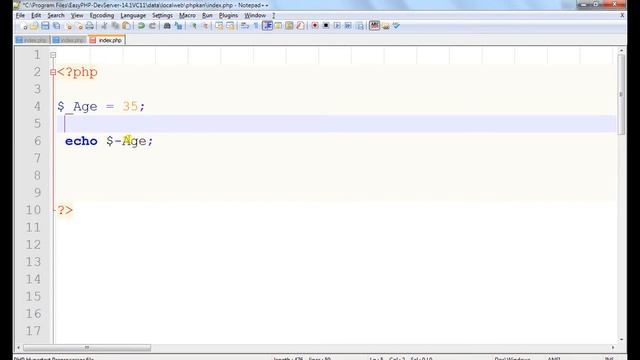Toggle synchronized horizontal scrolling icon
This screenshot has height=360, width=640.
tap(231, 26)
